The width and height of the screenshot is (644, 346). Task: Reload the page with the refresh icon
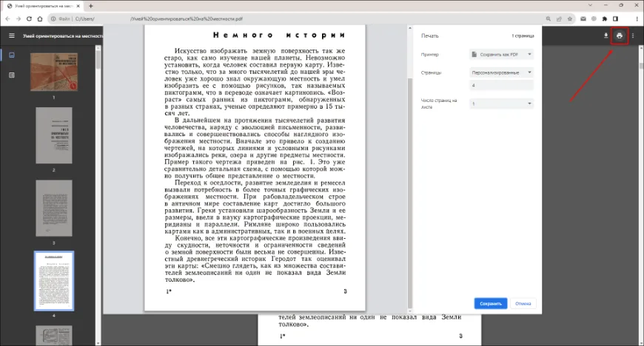coord(30,18)
